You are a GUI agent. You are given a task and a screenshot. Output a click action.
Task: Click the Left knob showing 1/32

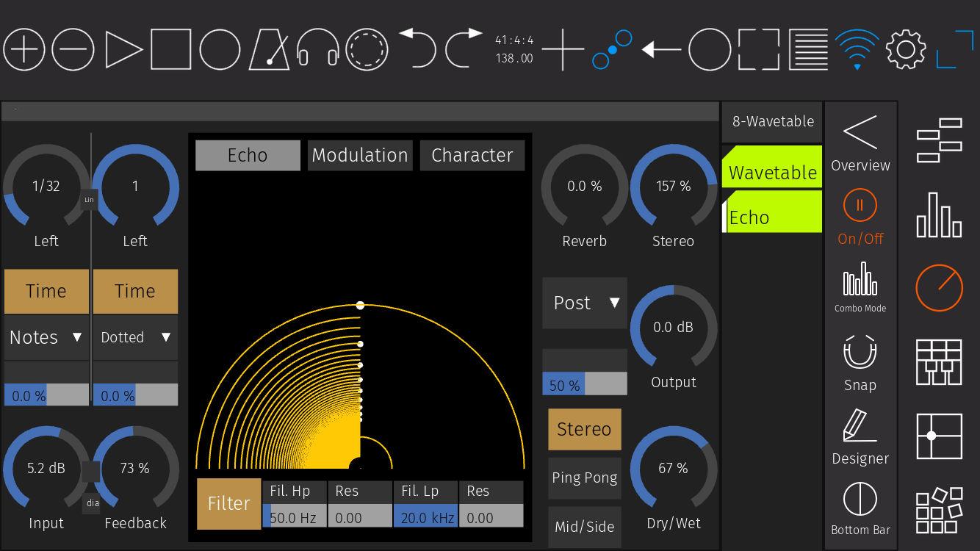tap(46, 187)
